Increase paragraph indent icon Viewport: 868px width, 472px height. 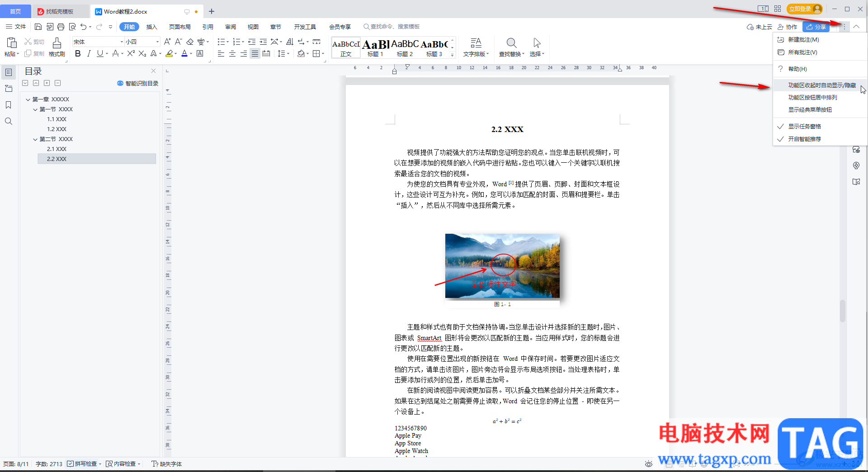point(263,42)
